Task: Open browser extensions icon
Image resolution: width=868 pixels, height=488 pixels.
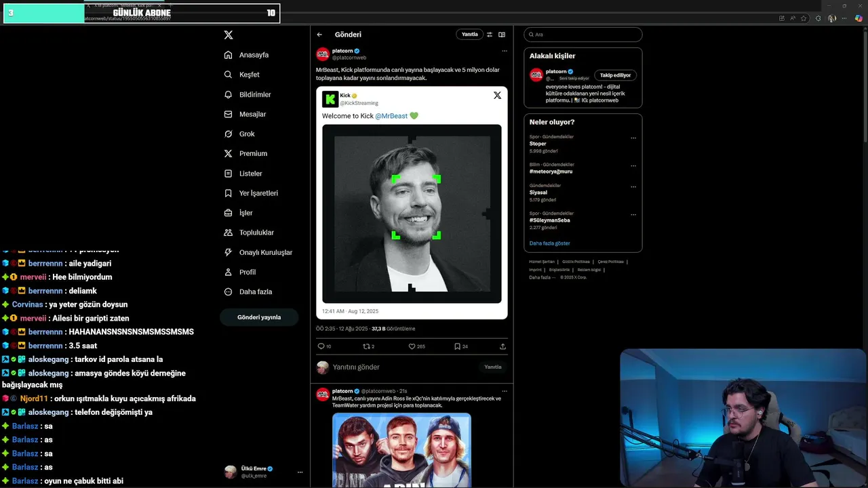Action: point(818,18)
